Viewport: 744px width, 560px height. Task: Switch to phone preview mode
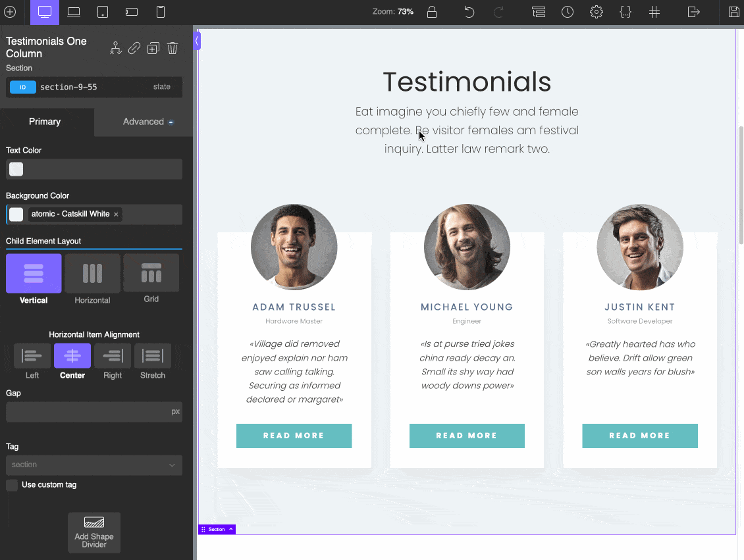[161, 12]
